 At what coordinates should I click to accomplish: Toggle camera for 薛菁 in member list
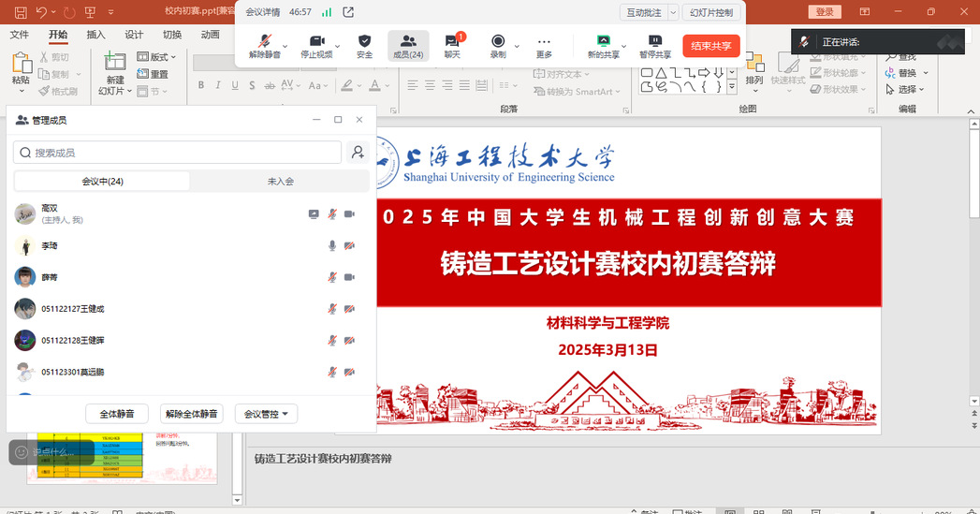click(350, 277)
